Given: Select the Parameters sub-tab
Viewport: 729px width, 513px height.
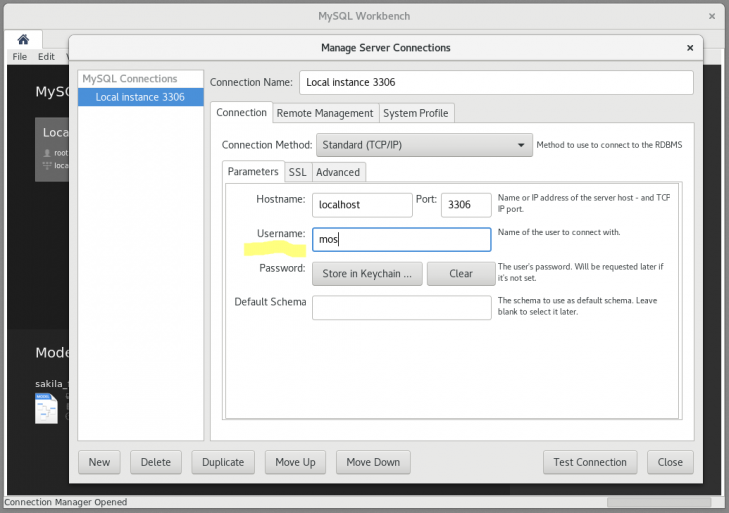Looking at the screenshot, I should click(x=253, y=172).
